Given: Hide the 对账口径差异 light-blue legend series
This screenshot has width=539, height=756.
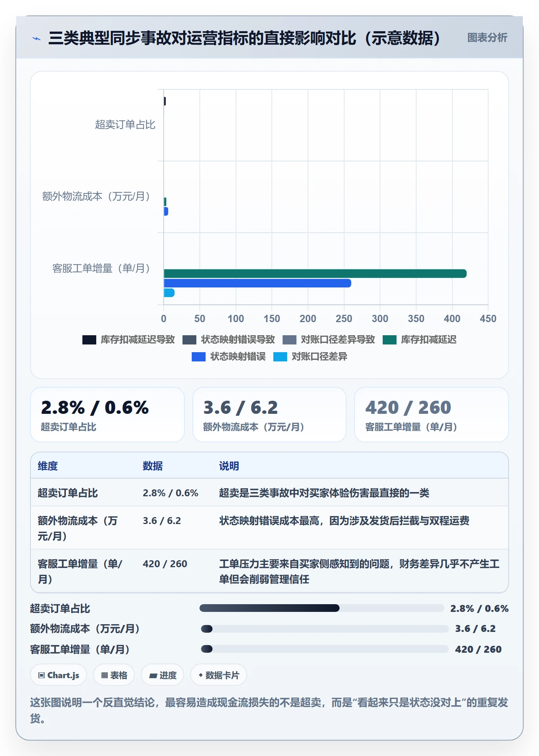Looking at the screenshot, I should pos(310,357).
